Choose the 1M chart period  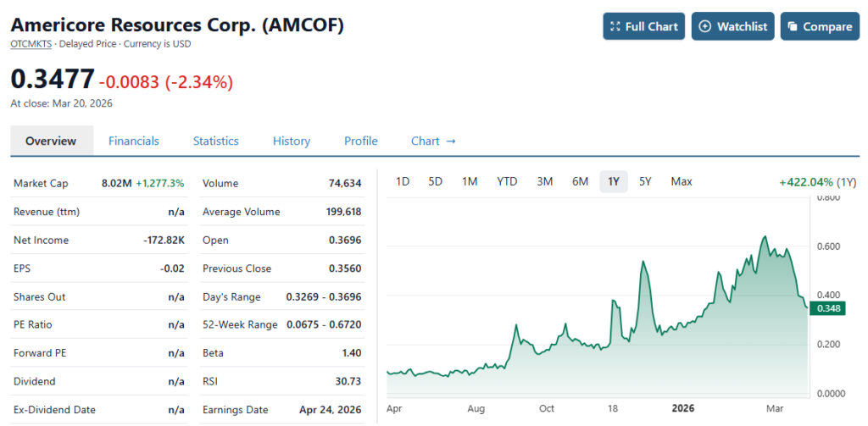pyautogui.click(x=469, y=181)
